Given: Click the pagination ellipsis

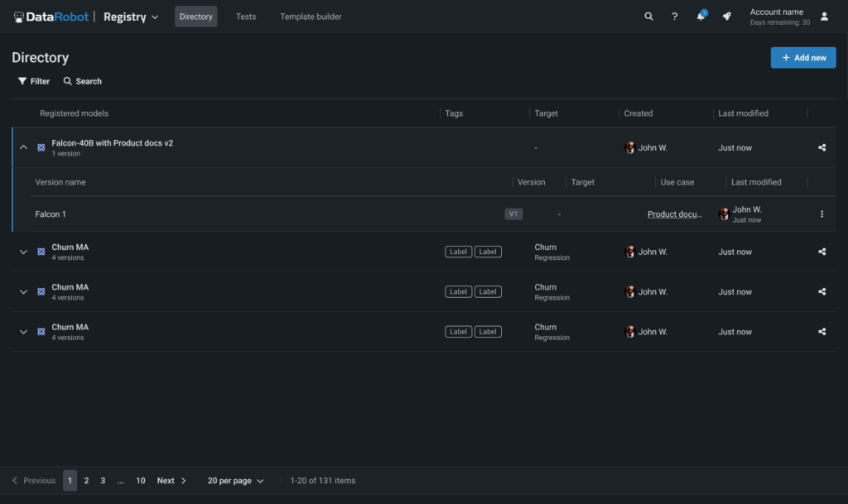Looking at the screenshot, I should pos(121,481).
